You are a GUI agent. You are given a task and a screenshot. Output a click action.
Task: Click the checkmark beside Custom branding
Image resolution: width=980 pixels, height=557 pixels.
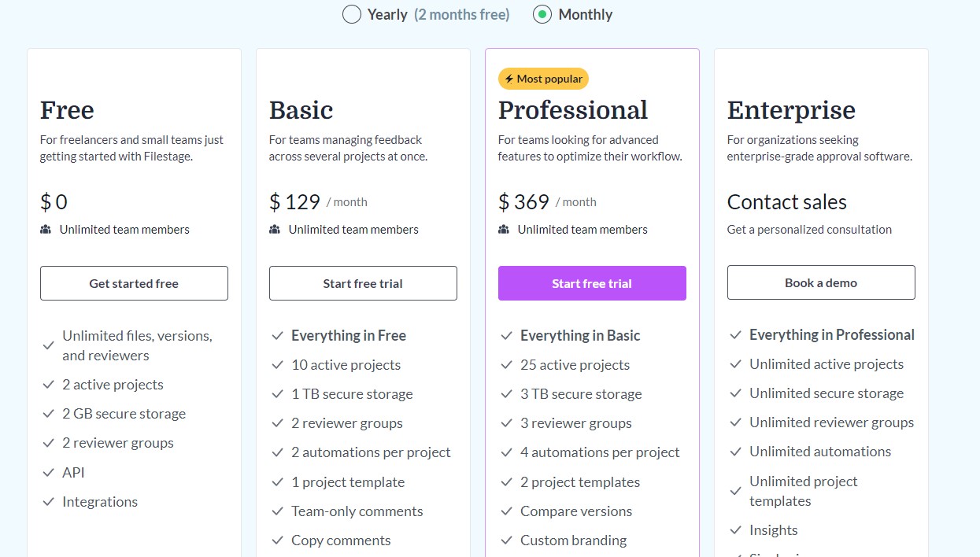pos(506,540)
